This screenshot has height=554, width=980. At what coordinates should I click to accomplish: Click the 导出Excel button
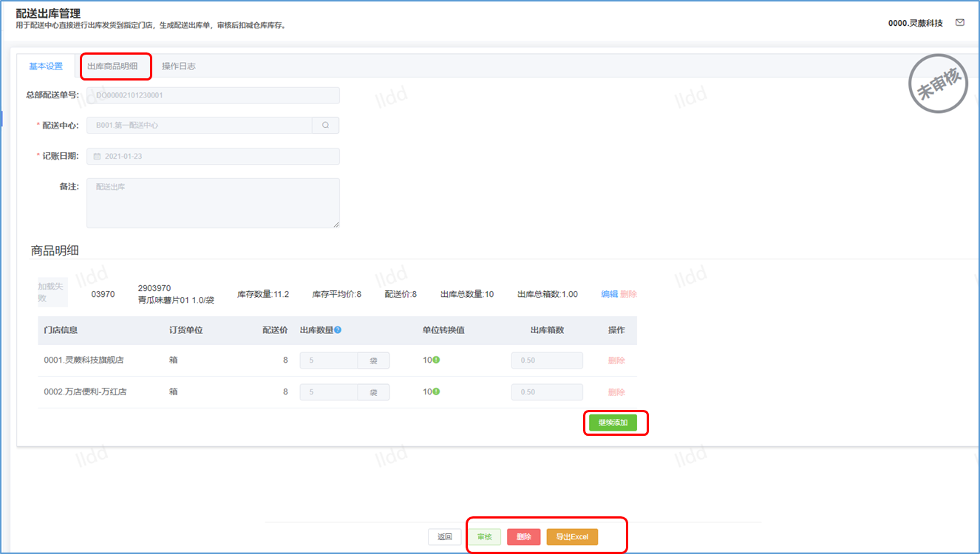point(572,537)
